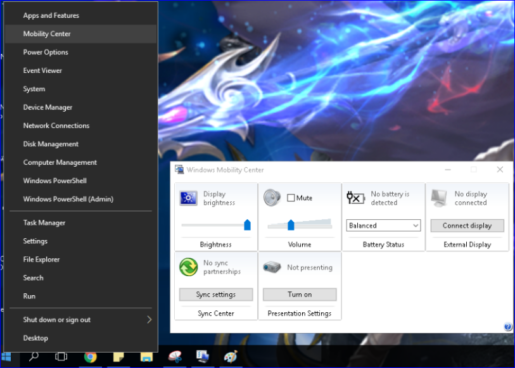Show the Desktop via menu entry
515x368 pixels.
click(80, 338)
